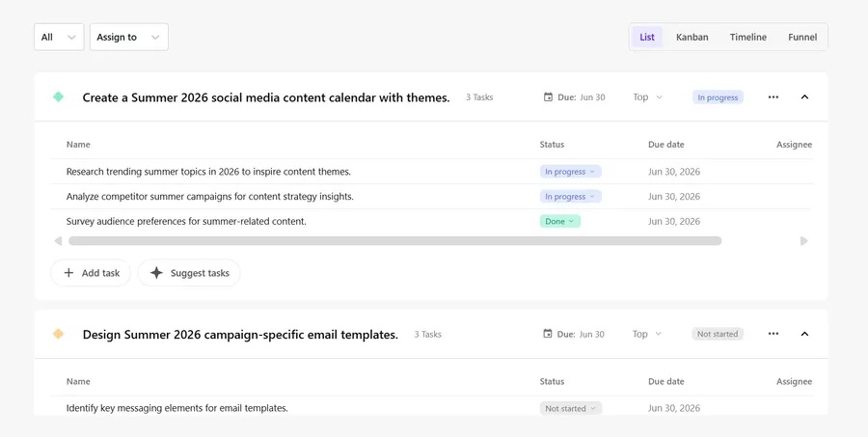
Task: Change status of Research trending summer topics task
Action: [x=571, y=172]
